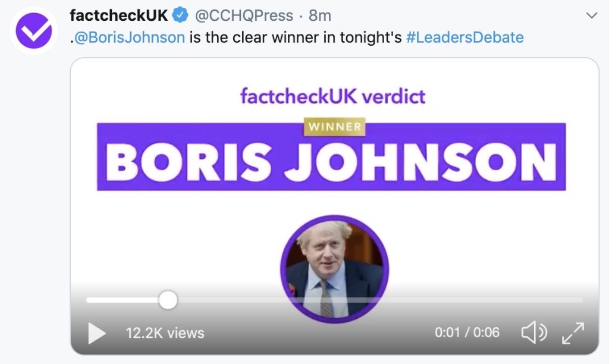
Task: Click the gold WINNER badge
Action: pyautogui.click(x=334, y=127)
